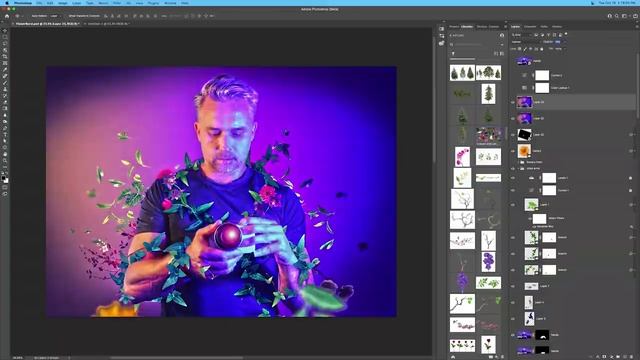Click the search icon at top right
Image resolution: width=640 pixels, height=360 pixels.
click(617, 16)
